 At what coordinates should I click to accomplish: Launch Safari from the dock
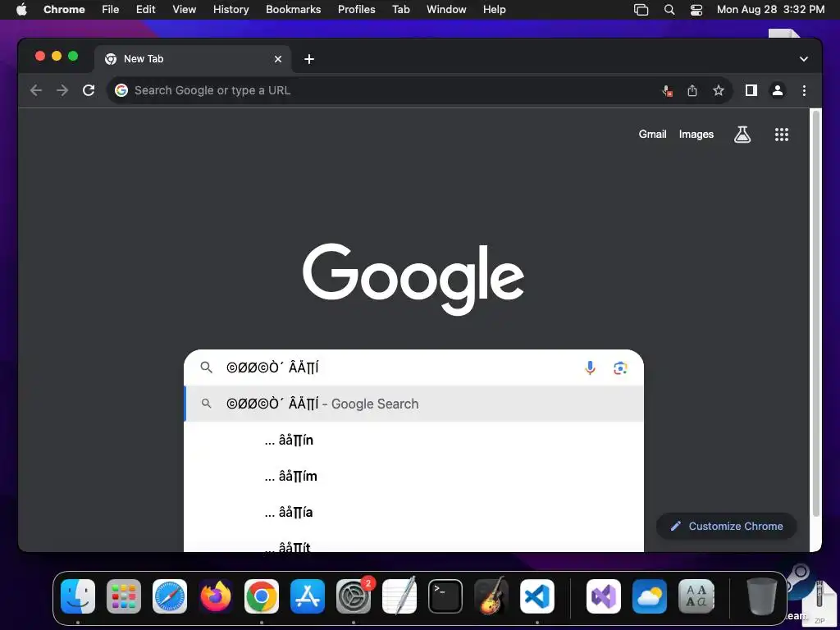click(170, 596)
